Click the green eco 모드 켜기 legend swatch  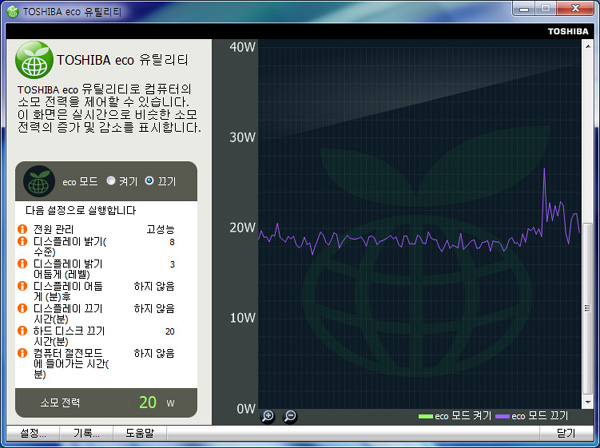426,416
